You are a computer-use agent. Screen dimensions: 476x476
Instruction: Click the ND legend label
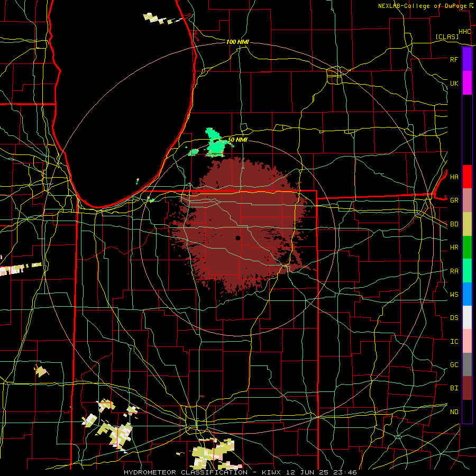(454, 411)
